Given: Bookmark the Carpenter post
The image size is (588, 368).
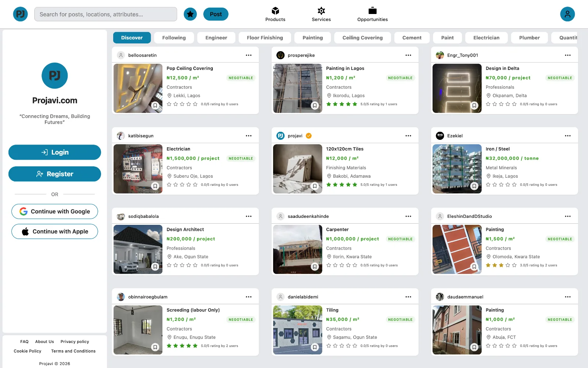Looking at the screenshot, I should point(315,267).
